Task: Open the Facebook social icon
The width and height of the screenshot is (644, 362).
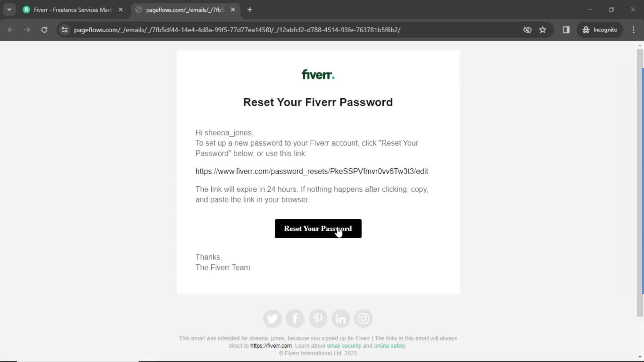Action: [296, 318]
